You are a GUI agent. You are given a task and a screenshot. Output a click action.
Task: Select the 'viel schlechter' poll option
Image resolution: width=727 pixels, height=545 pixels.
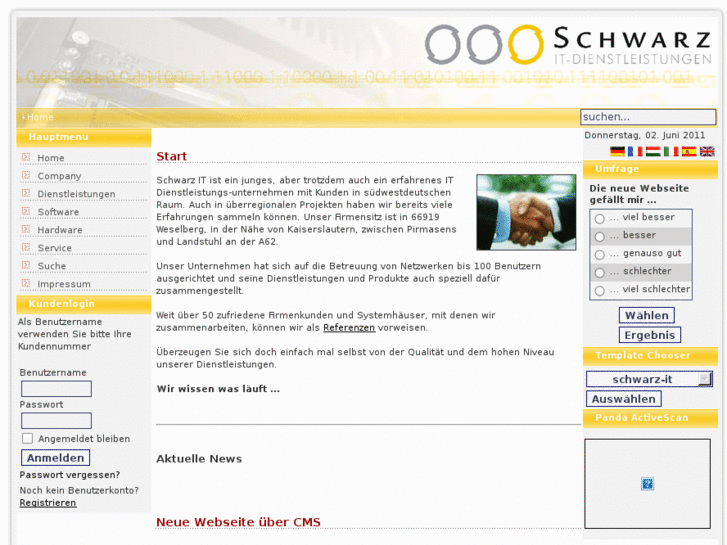pos(599,291)
